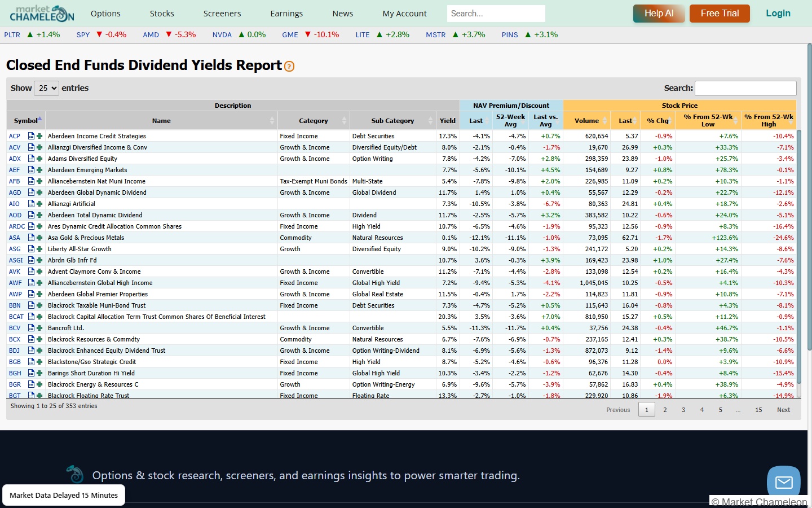Sort table by Sub Category column

(x=392, y=121)
